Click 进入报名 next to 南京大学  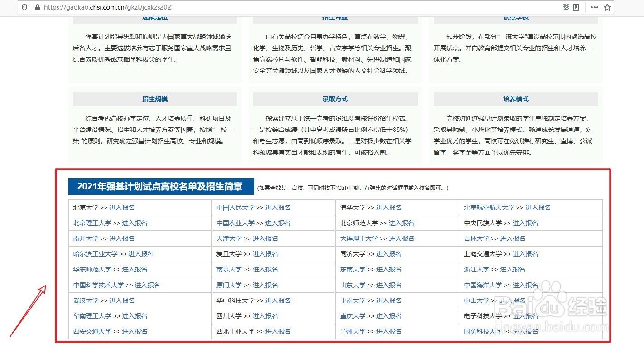[265, 269]
